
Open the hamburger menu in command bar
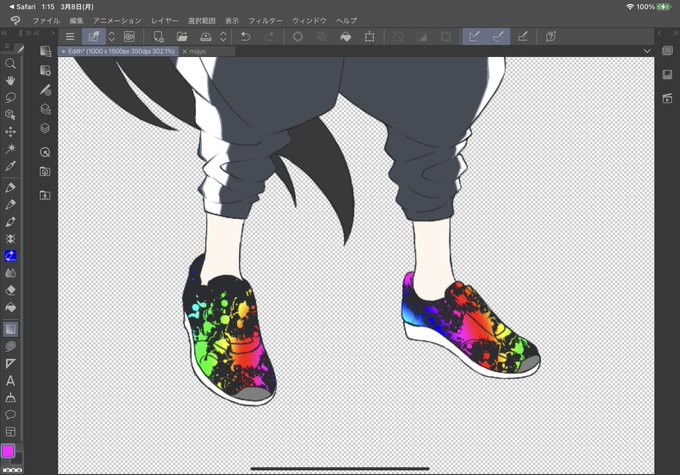70,37
